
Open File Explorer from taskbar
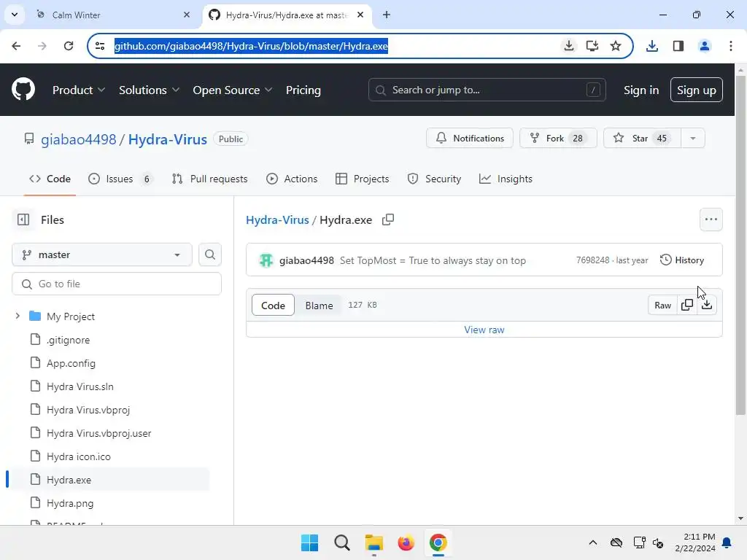tap(374, 542)
